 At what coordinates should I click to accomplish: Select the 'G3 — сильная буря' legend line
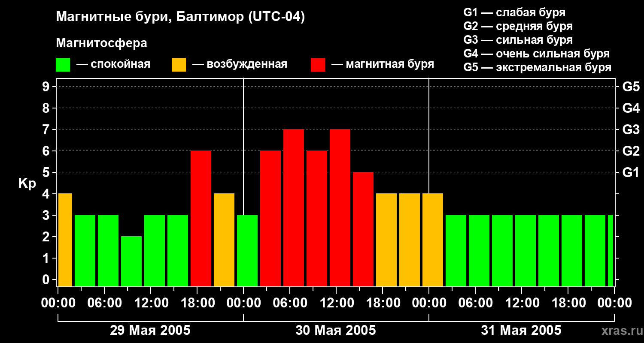coord(518,40)
